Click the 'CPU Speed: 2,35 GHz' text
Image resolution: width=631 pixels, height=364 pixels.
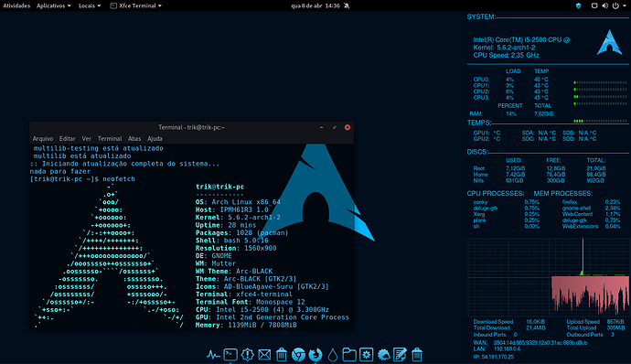coord(506,55)
